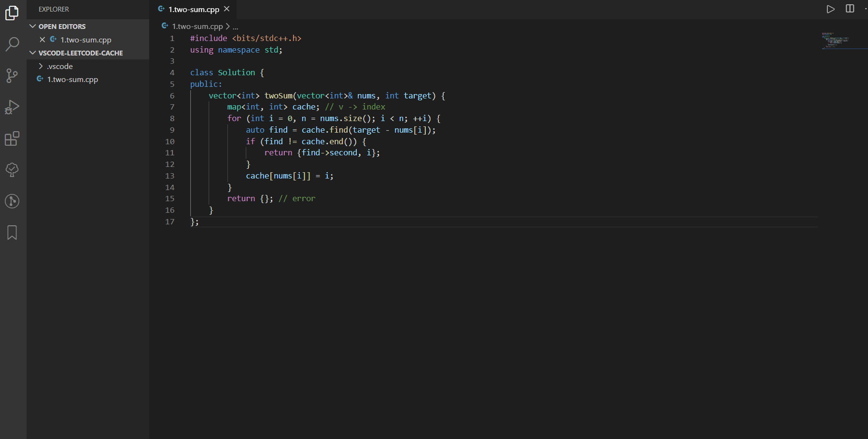Screen dimensions: 868x439
Task: Split the editor into two columns
Action: 850,9
